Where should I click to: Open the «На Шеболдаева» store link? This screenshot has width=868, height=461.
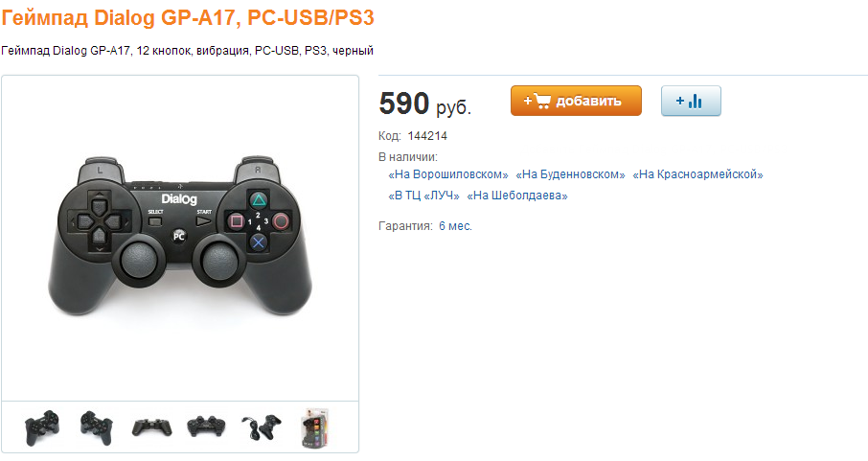[517, 196]
